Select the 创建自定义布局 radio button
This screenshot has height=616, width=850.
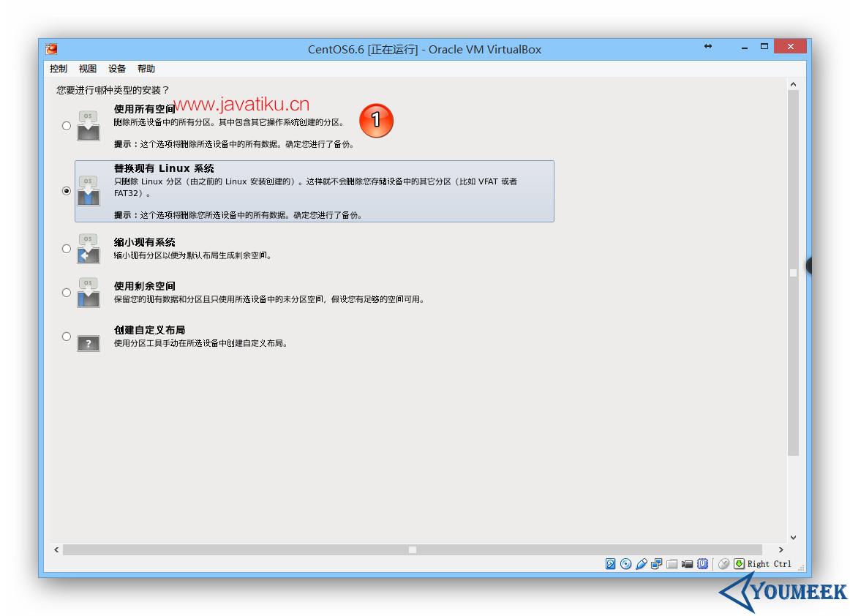click(x=66, y=337)
